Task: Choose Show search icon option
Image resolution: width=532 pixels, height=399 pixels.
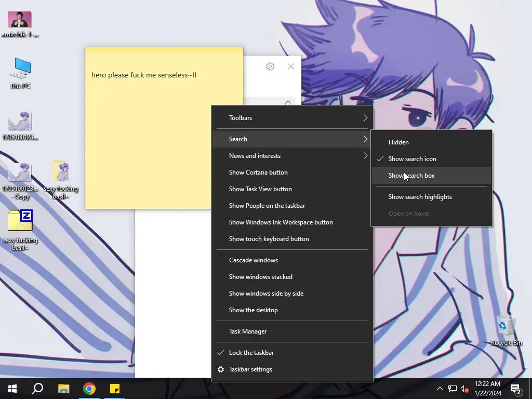Action: point(431,159)
